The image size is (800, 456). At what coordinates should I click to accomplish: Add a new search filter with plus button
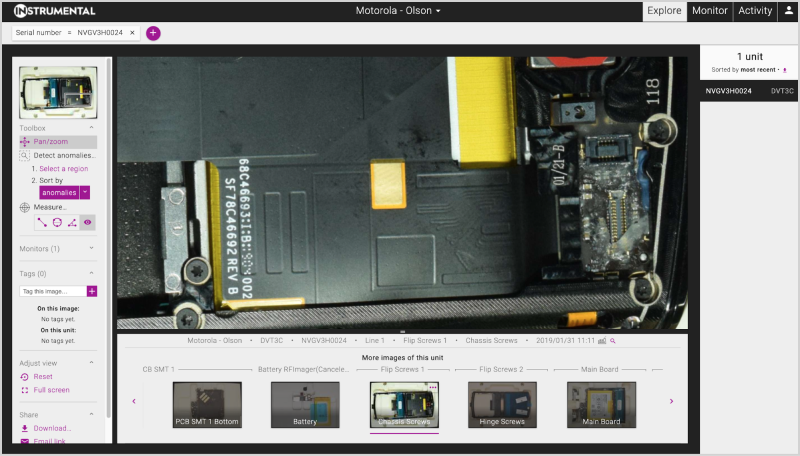pyautogui.click(x=153, y=33)
